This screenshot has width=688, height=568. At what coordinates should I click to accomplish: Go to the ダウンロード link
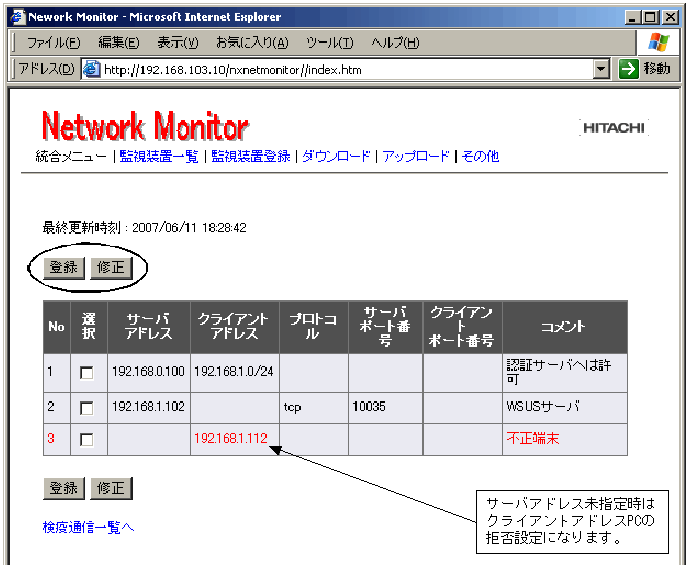336,156
